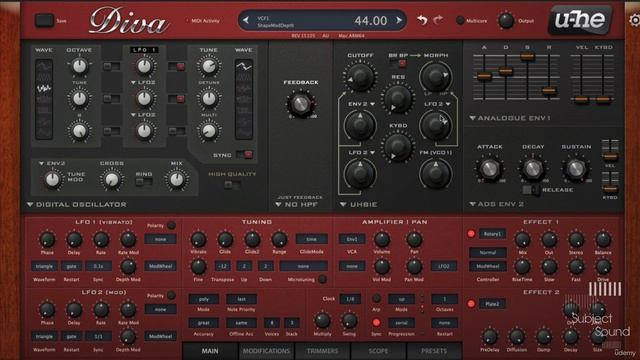Click the Output knob in header
This screenshot has width=640, height=360.
(x=506, y=20)
